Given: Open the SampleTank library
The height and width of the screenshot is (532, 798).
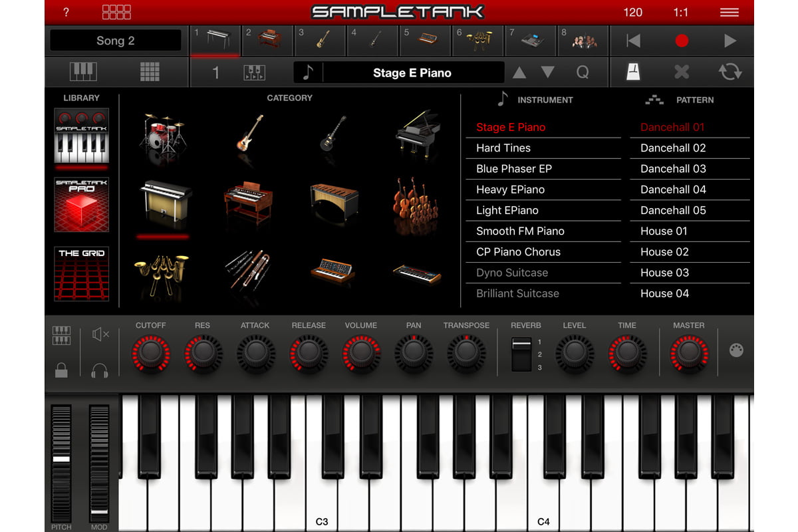Looking at the screenshot, I should [81, 136].
